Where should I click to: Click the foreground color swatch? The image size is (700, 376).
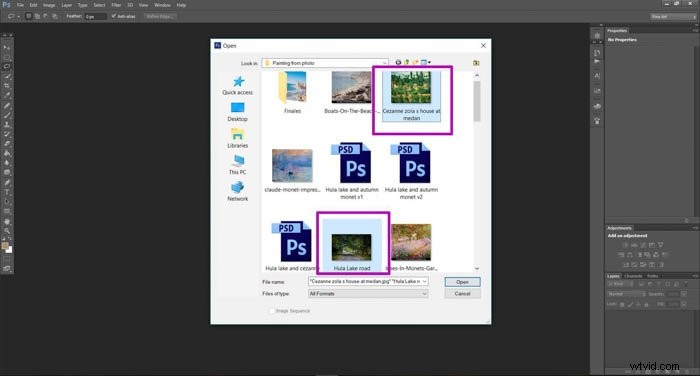click(5, 246)
